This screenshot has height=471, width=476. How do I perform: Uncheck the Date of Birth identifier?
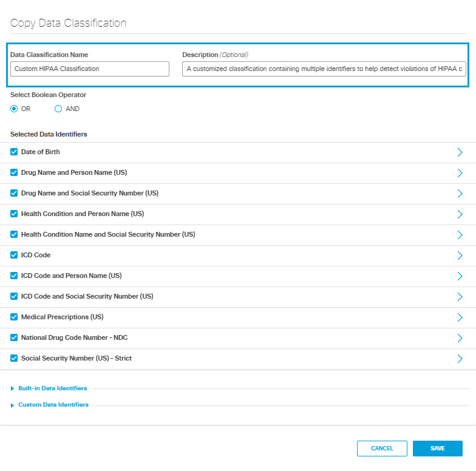[14, 152]
